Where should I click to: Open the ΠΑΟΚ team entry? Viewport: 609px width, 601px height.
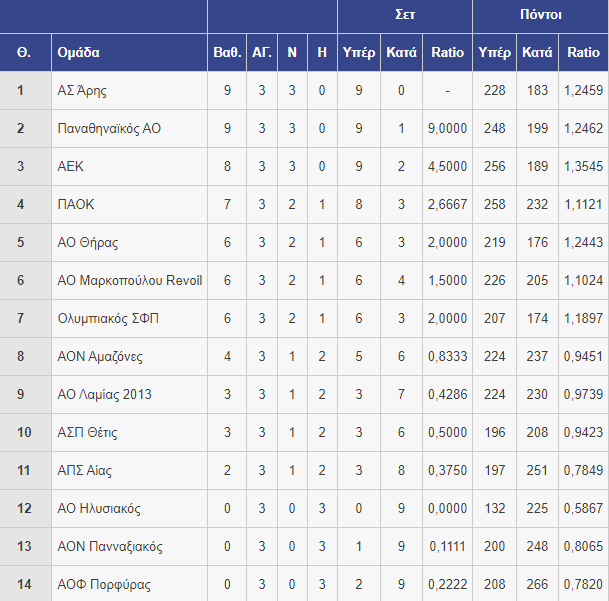coord(76,204)
